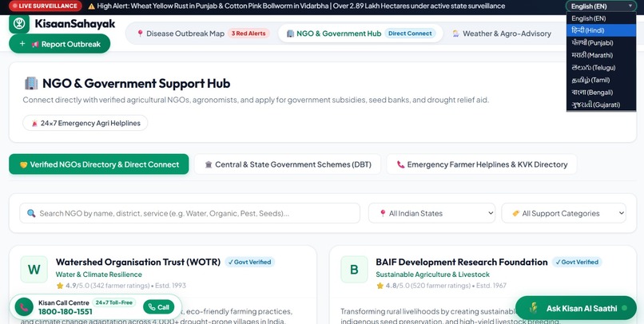
Task: Click Water & Climate Resilience label
Action: (99, 275)
